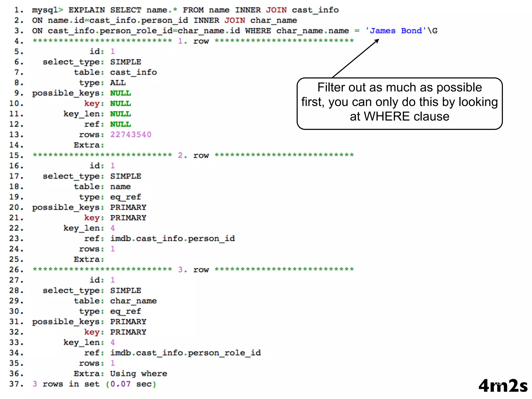Click the '3. row' separator header
The image size is (532, 399).
click(x=193, y=270)
